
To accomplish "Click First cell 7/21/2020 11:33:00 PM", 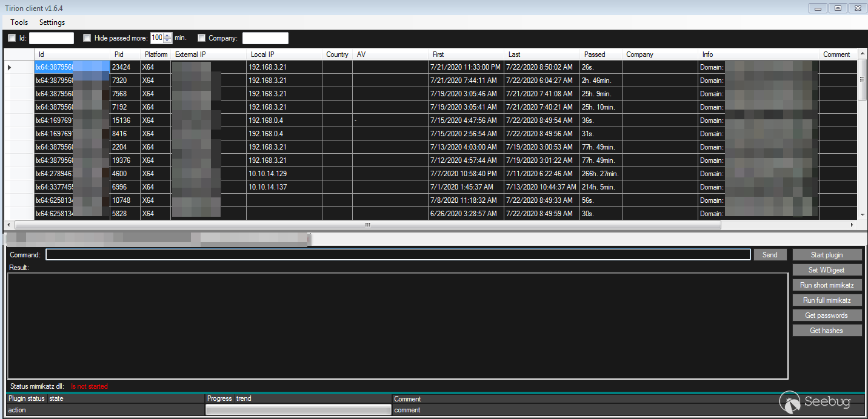I will coord(466,67).
